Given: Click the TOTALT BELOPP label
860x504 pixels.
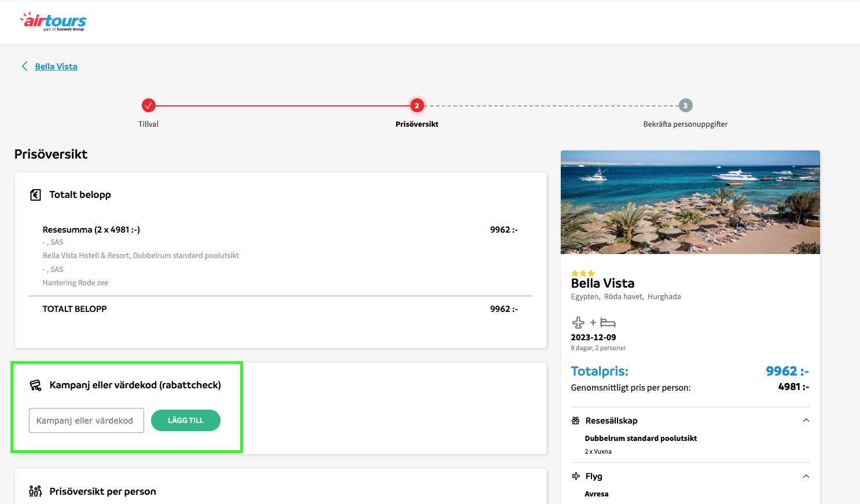Looking at the screenshot, I should click(x=75, y=309).
